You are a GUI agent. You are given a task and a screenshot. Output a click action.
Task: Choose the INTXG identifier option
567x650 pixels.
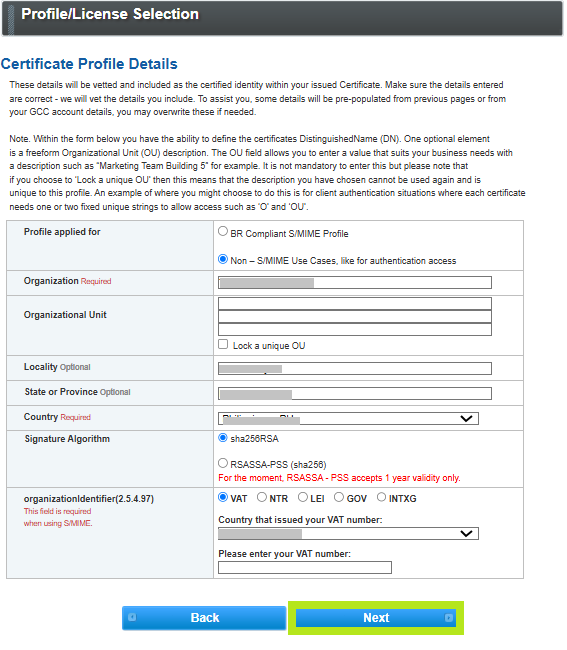(381, 497)
